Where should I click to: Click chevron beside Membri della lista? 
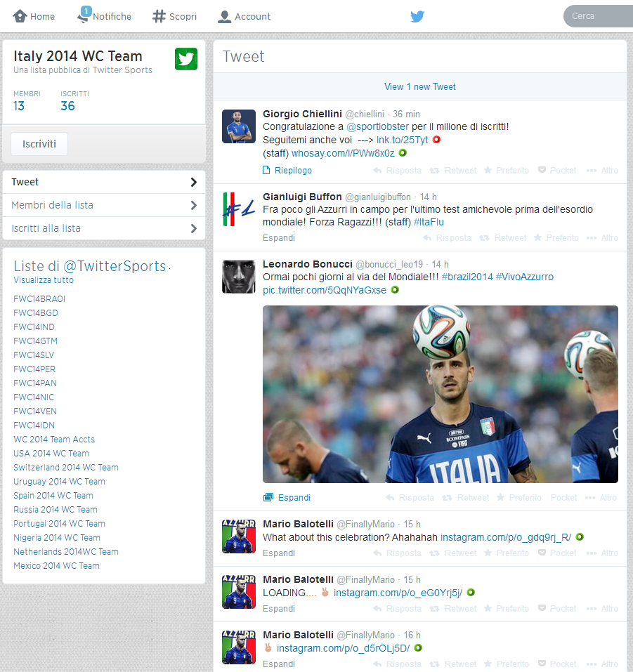[x=194, y=205]
